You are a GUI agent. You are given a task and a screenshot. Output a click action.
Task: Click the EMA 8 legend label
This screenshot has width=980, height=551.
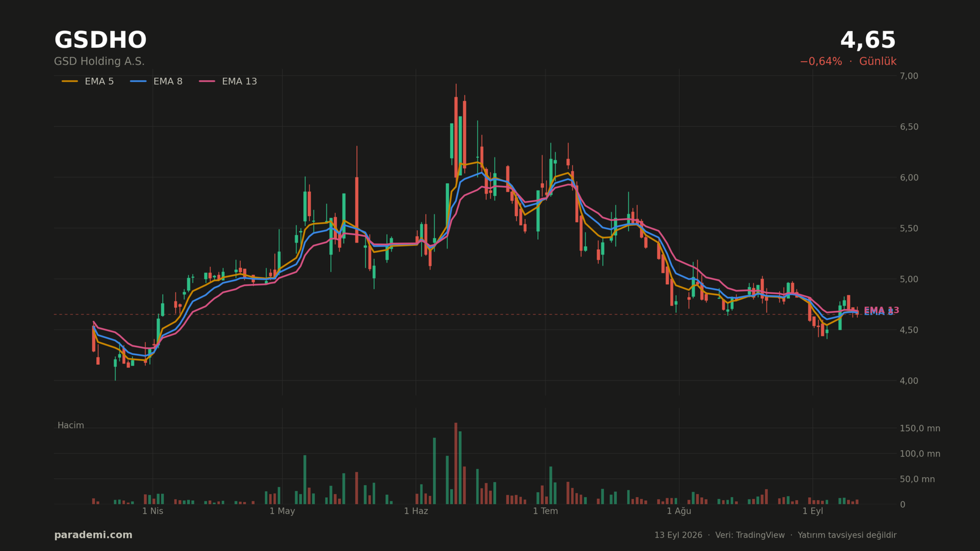(168, 81)
